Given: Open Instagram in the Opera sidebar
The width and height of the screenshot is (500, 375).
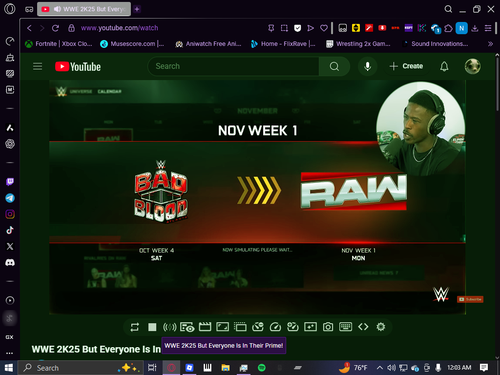Looking at the screenshot, I should pos(10,214).
